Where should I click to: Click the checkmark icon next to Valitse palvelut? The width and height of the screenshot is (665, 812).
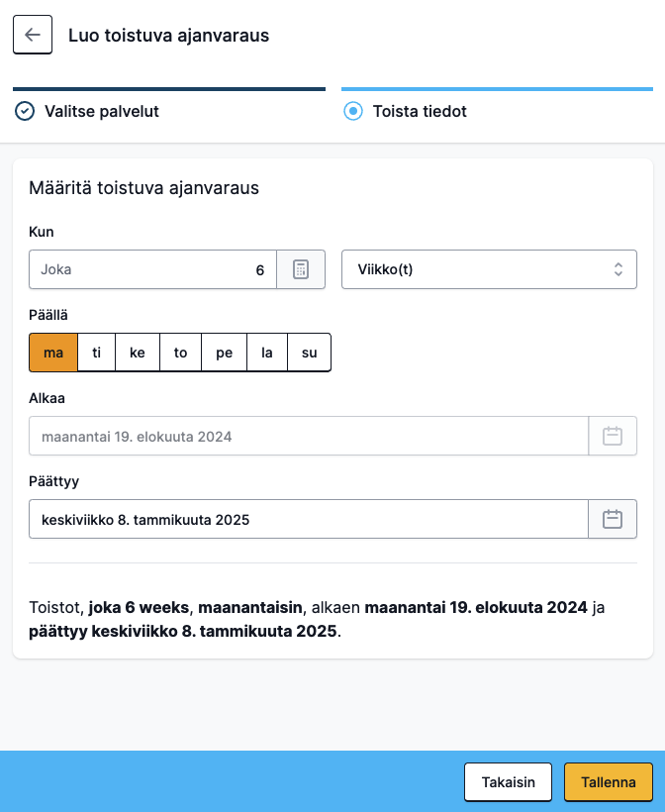25,111
